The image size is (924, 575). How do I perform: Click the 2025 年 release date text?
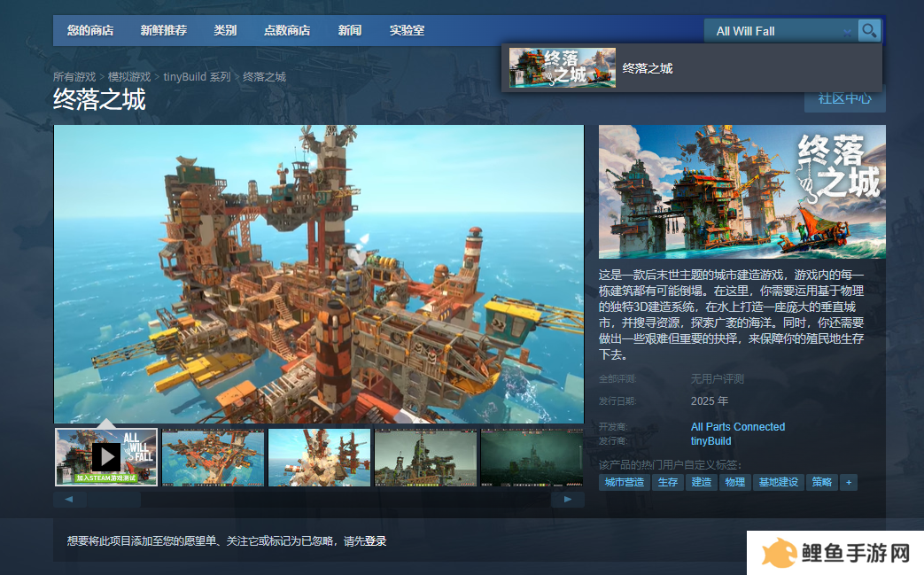[710, 400]
